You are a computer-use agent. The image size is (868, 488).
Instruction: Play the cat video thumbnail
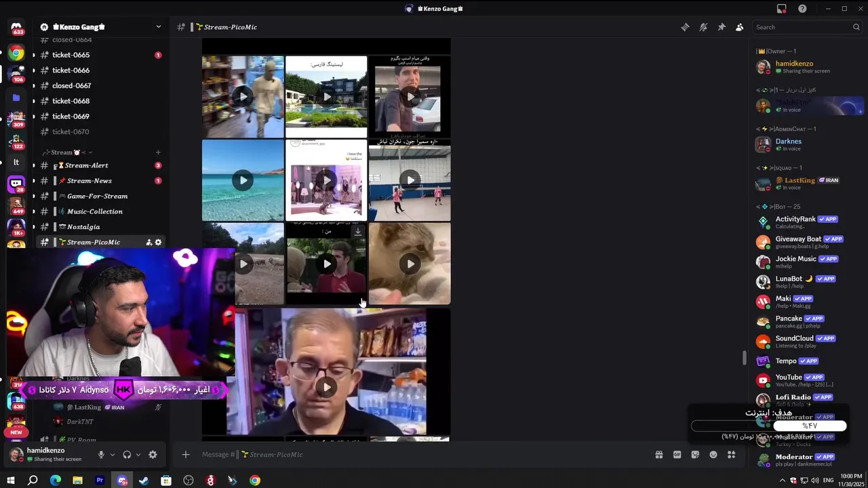click(x=410, y=264)
